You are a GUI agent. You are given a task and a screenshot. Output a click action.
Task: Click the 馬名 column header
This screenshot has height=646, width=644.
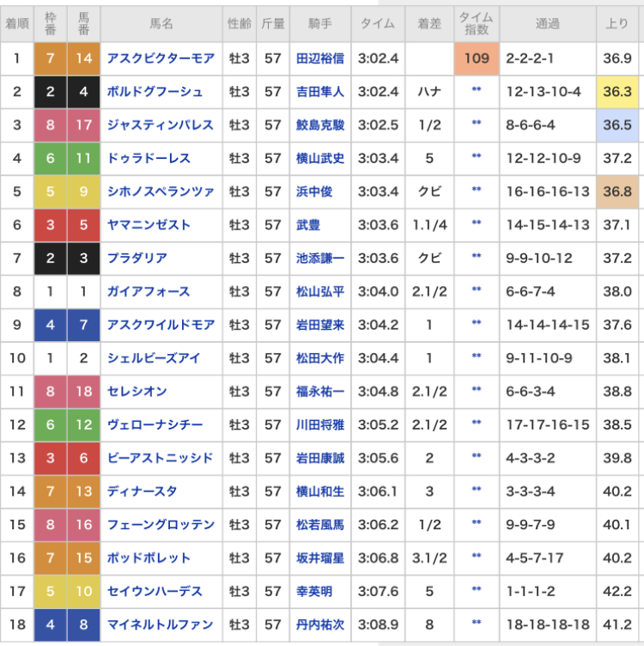[160, 23]
